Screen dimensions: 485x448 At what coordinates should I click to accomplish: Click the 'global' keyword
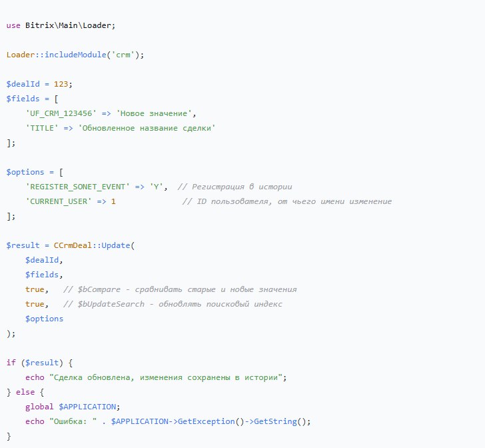[x=40, y=407]
